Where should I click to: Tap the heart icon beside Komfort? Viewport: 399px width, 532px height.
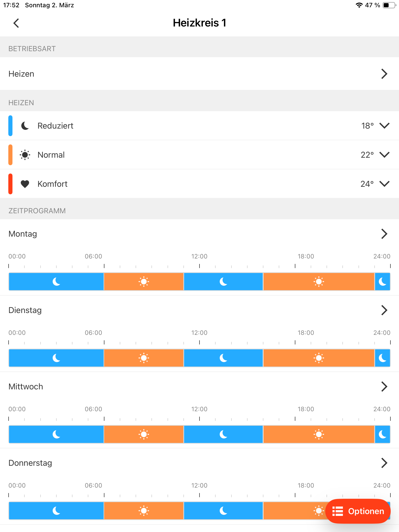coord(25,184)
